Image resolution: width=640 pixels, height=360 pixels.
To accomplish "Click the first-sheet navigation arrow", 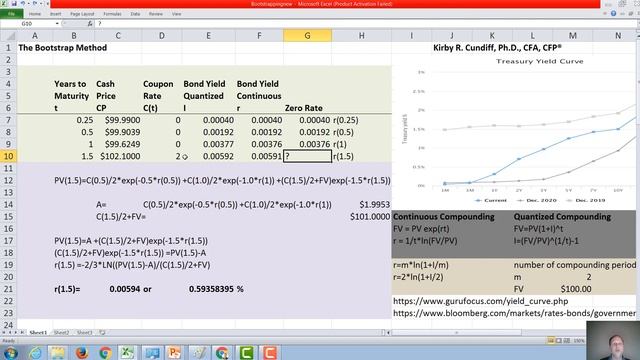I will 4,333.
